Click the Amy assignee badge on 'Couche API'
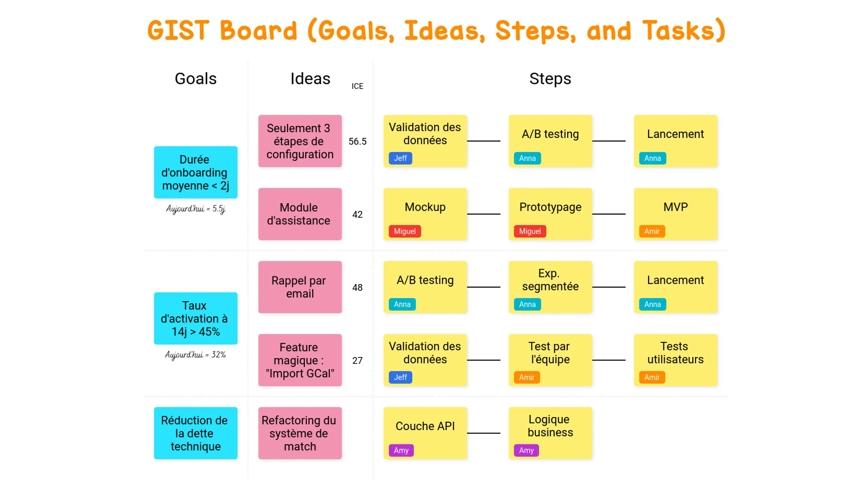This screenshot has width=868, height=480. (x=401, y=450)
